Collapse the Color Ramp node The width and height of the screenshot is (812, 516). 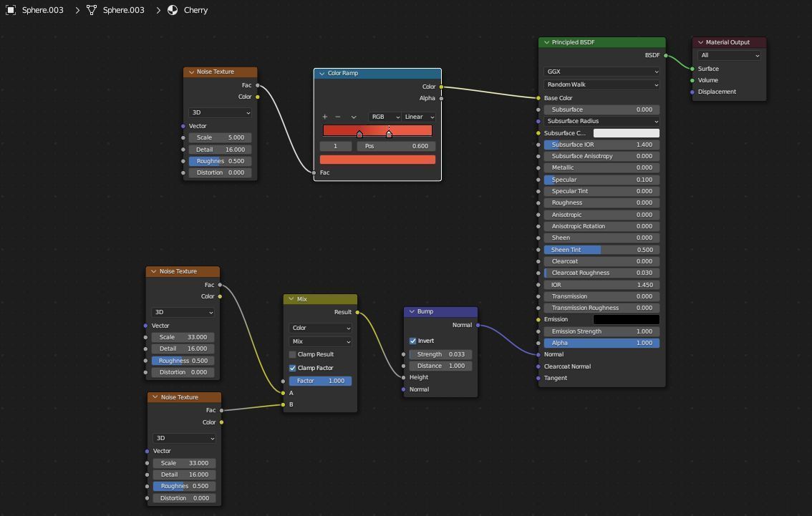(x=322, y=74)
